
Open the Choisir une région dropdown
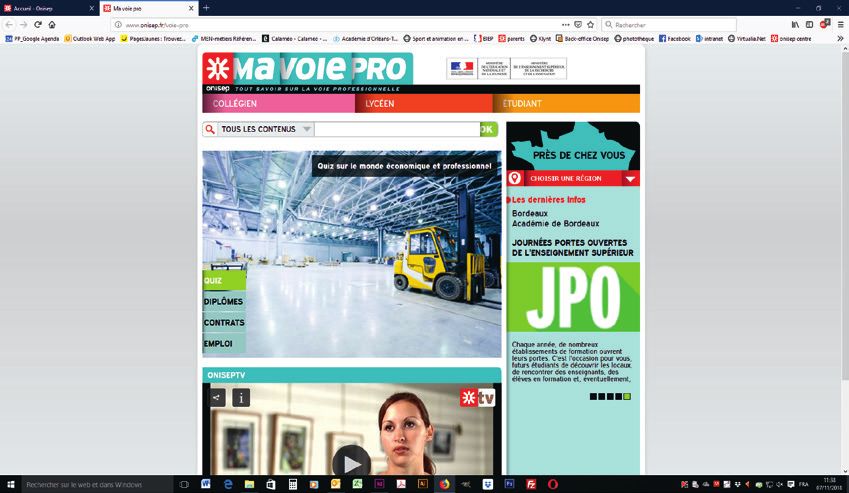point(630,179)
